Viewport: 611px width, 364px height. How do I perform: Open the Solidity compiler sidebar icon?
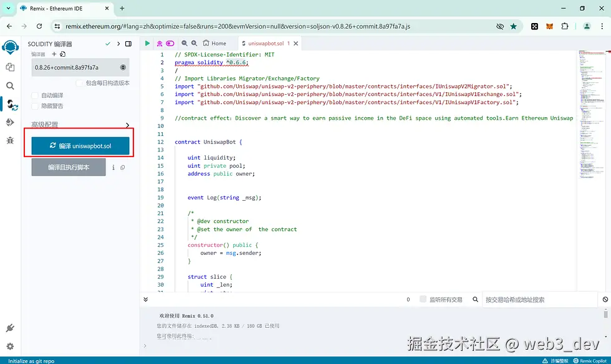pos(12,105)
